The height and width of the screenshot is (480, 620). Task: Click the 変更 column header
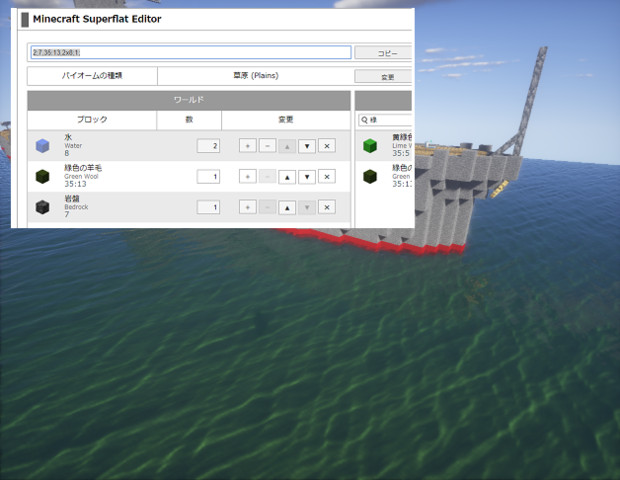286,119
